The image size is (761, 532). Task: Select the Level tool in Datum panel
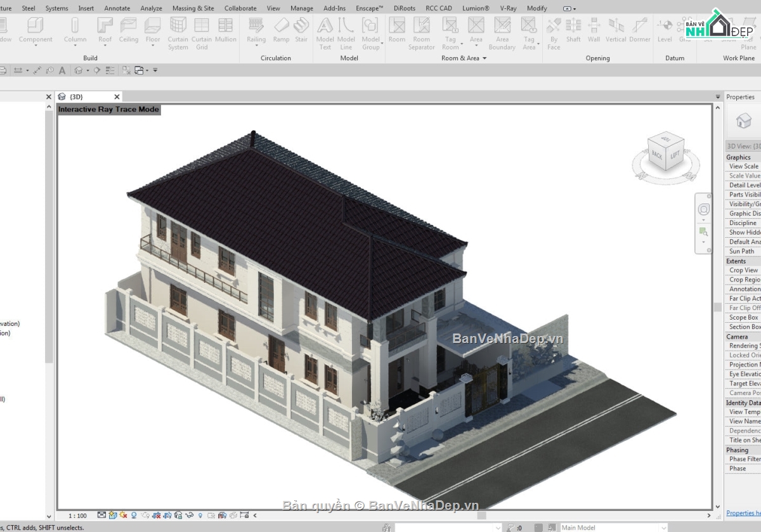665,33
